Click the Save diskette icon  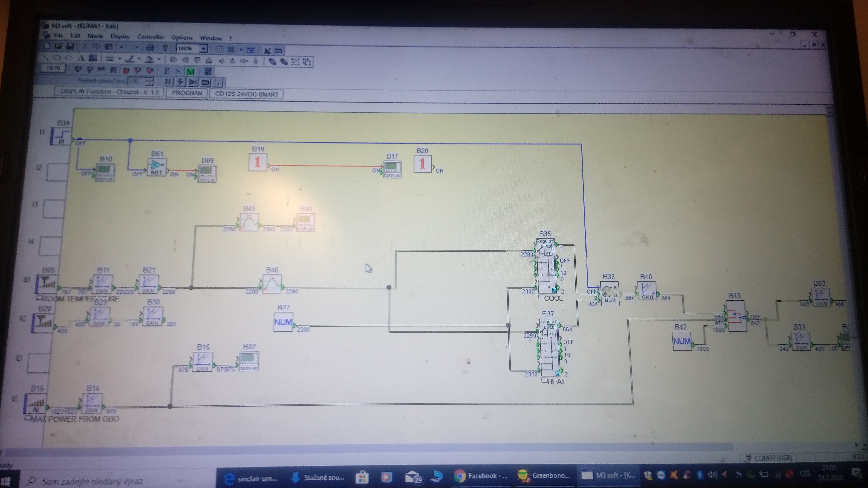(71, 46)
